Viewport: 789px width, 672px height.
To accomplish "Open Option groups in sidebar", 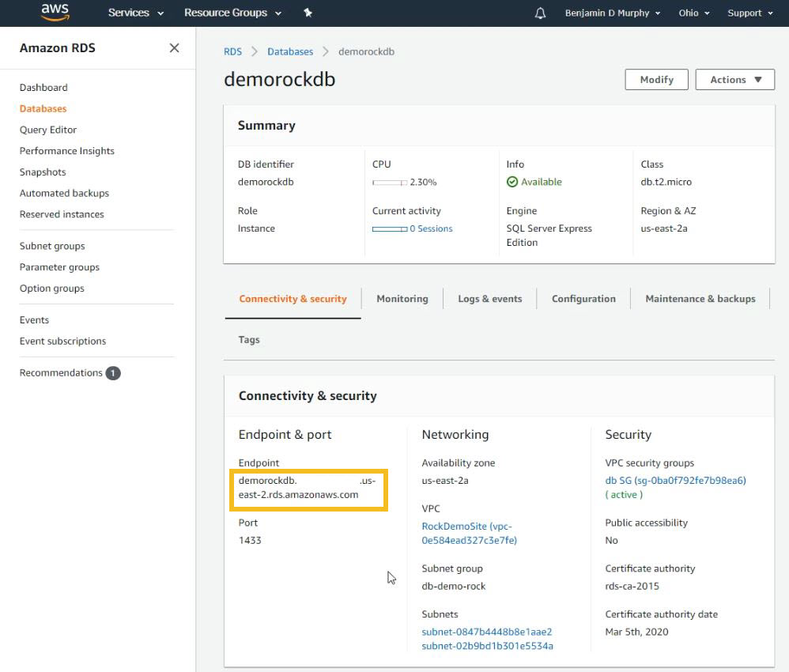I will pyautogui.click(x=52, y=289).
